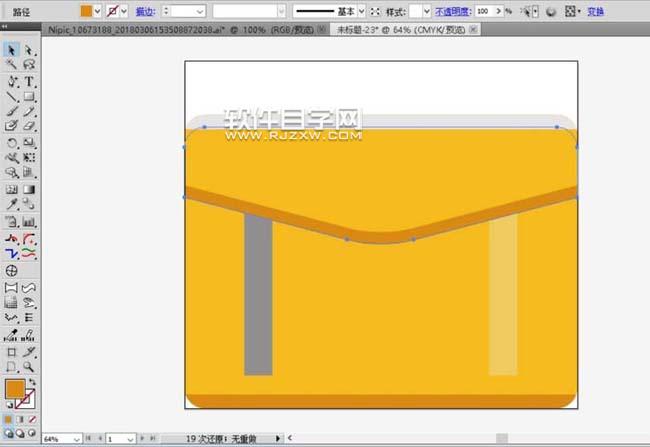Go to the last artboard

(x=153, y=438)
